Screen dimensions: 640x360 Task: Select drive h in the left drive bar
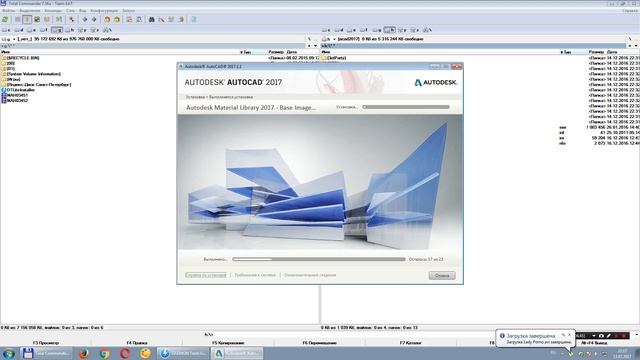click(69, 30)
